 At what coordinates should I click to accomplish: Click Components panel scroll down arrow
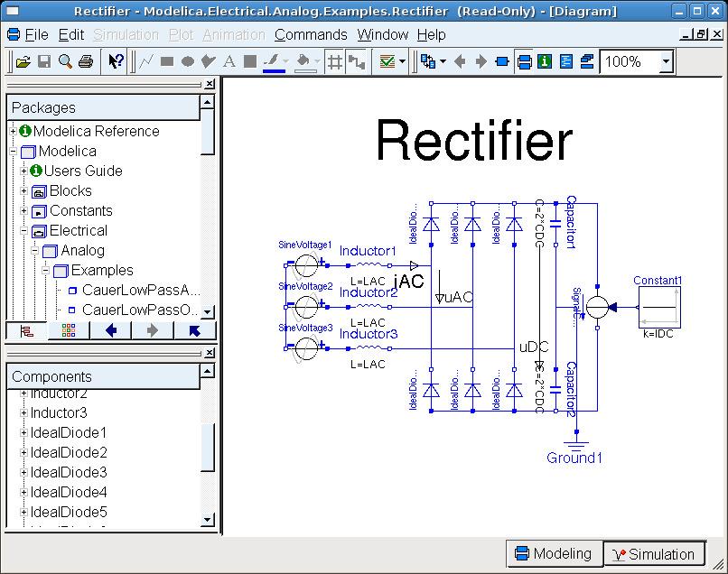(x=207, y=519)
